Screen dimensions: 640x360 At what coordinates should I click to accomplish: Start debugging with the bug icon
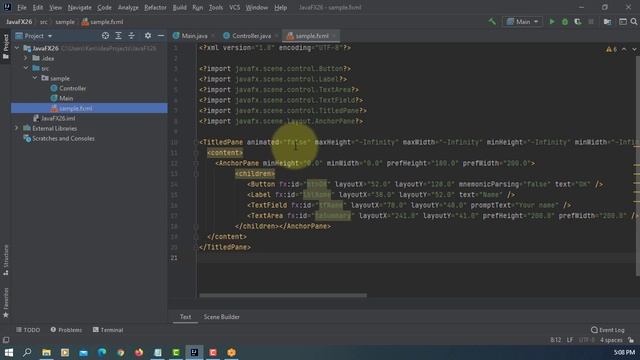point(565,22)
